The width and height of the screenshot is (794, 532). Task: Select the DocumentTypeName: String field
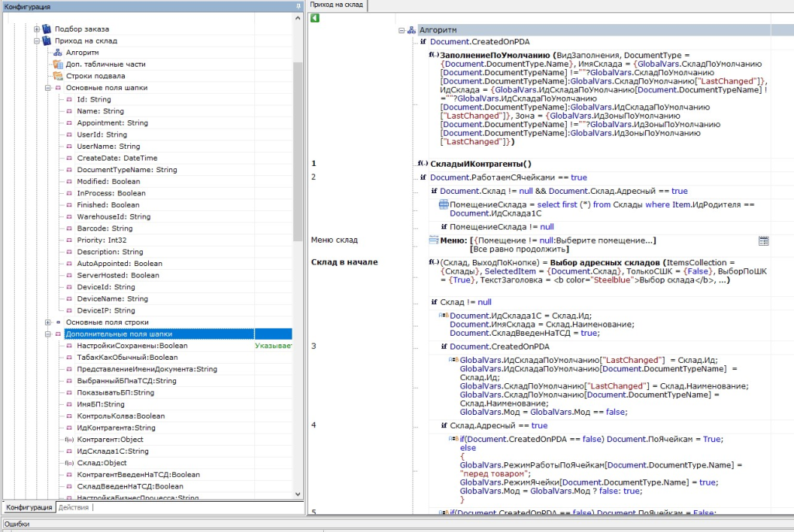(x=127, y=170)
